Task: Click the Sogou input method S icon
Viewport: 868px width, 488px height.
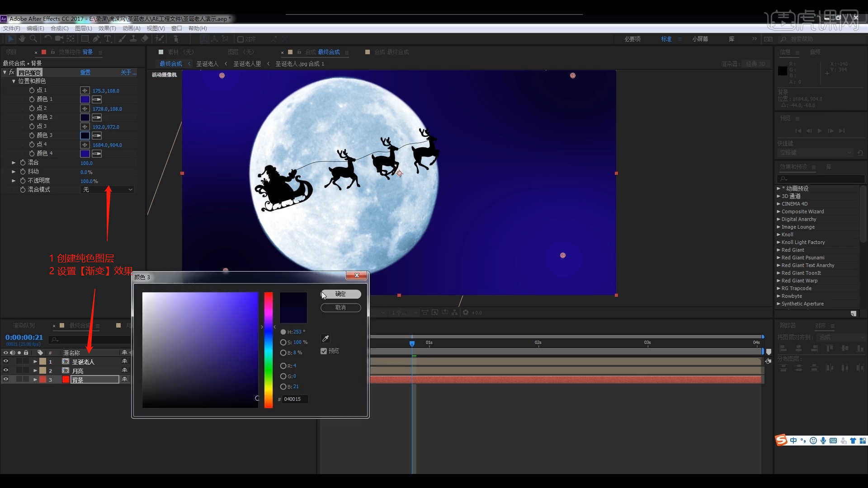Action: 781,440
